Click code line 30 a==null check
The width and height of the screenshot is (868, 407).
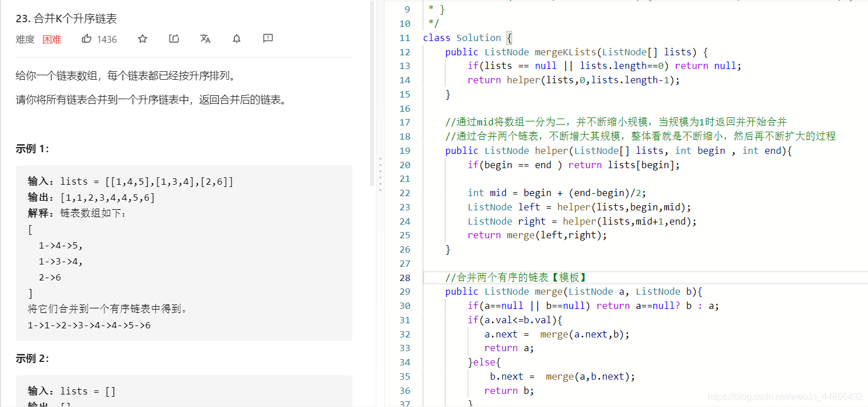pos(593,306)
